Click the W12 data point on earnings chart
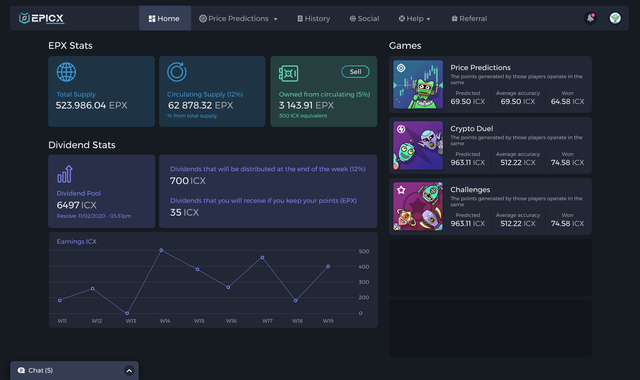The image size is (640, 380). (93, 289)
